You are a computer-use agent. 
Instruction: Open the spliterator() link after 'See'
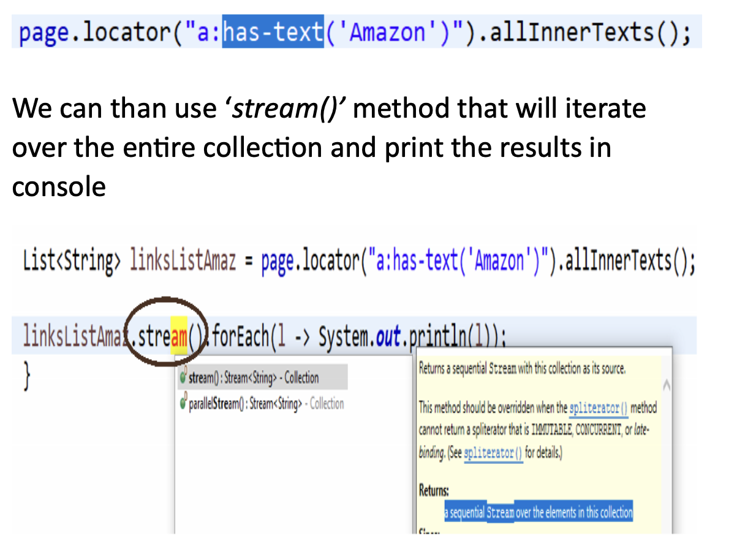pyautogui.click(x=493, y=454)
